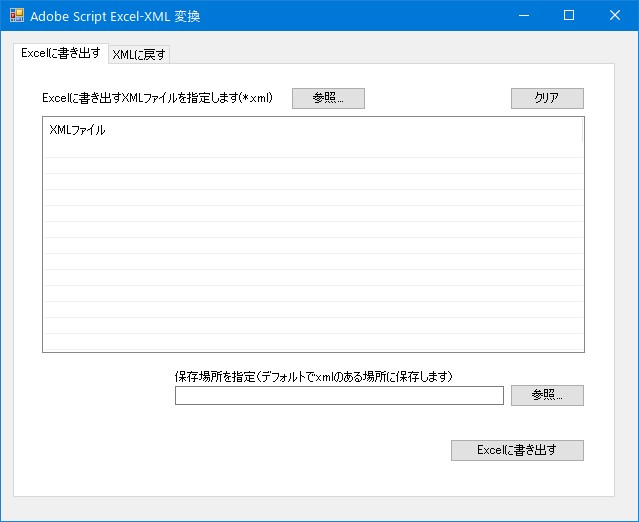Click label Excelに書き出すXMLファイルを指定します
639x522 pixels.
click(157, 98)
